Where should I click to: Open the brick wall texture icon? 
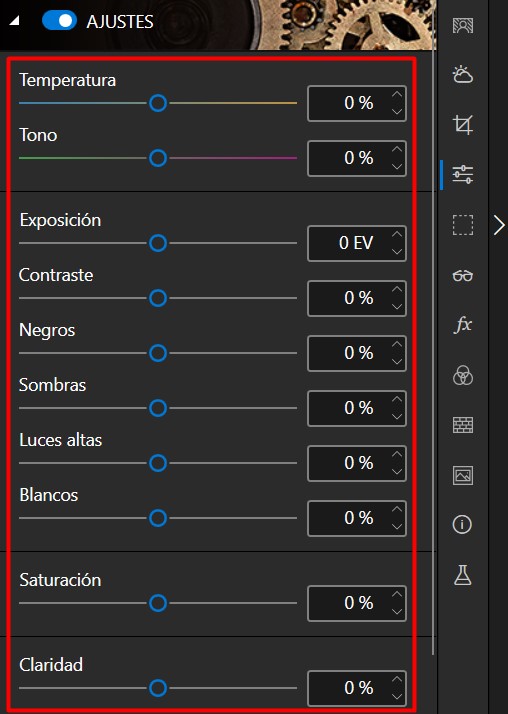pyautogui.click(x=462, y=425)
